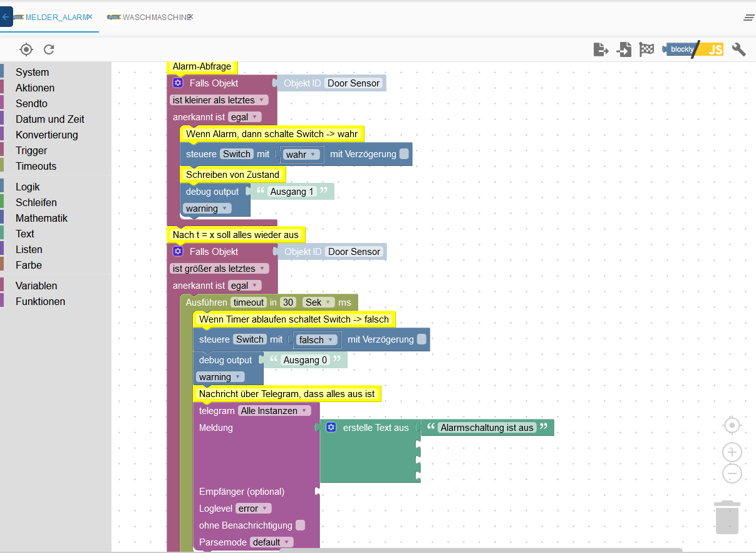Click 'Door Sensor' object ID in first block
This screenshot has height=553, width=756.
tap(354, 83)
